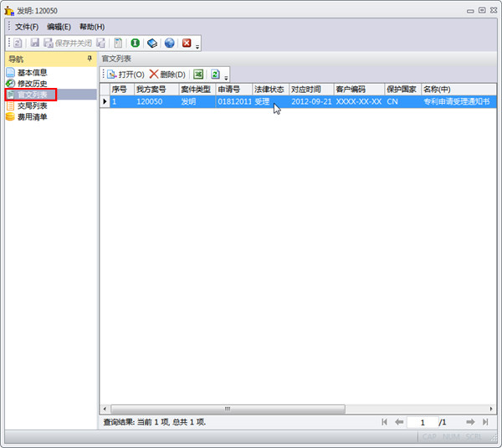502x448 pixels.
Task: Click the 打开(O) open button
Action: [x=125, y=75]
